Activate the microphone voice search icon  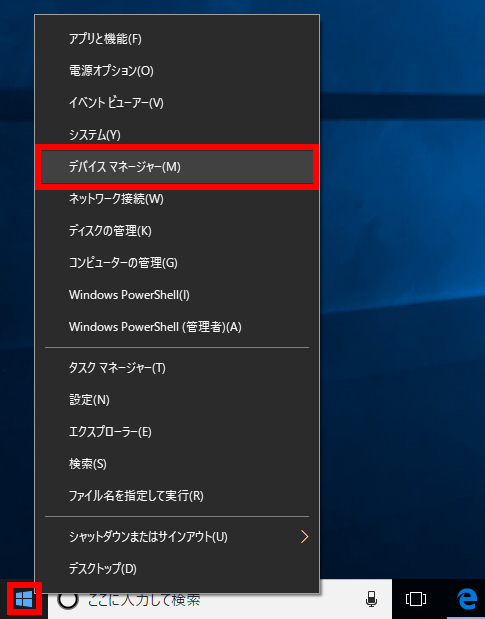(371, 599)
